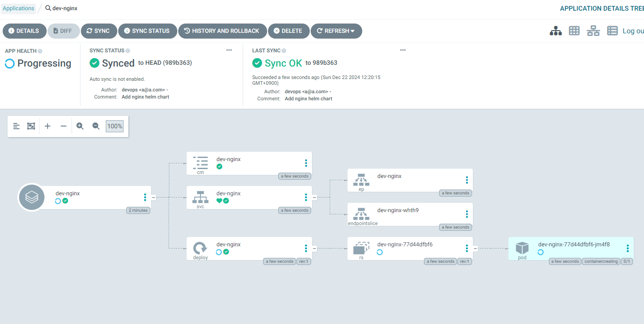644x324 pixels.
Task: Select the dev-nginx svc service icon
Action: (x=200, y=197)
